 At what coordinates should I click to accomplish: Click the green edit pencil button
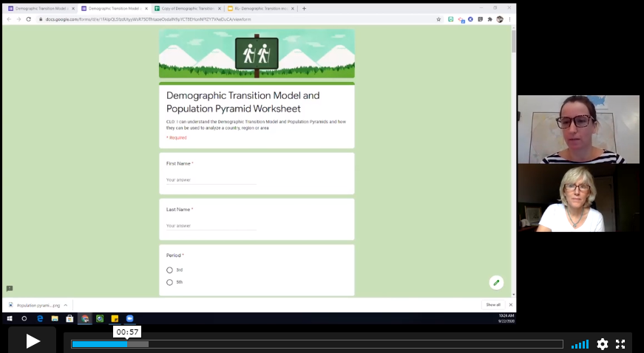coord(496,283)
